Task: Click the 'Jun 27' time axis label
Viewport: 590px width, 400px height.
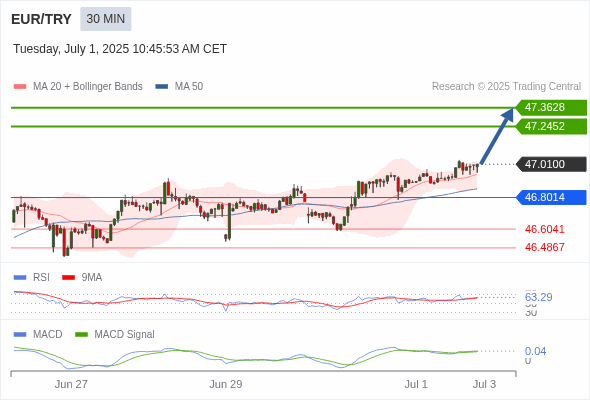Action: 71,385
